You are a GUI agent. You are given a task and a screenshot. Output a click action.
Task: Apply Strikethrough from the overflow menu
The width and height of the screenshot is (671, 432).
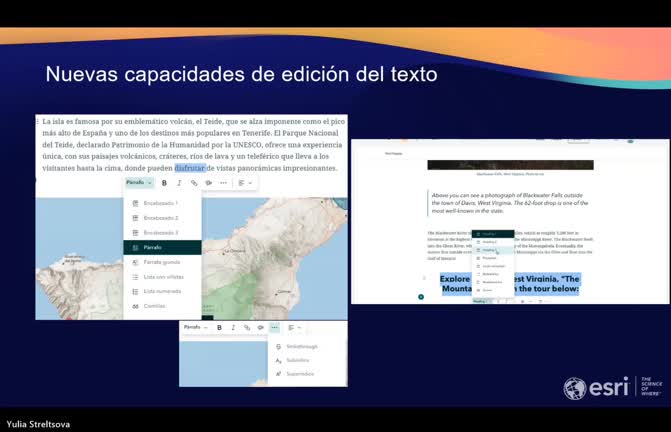tap(300, 346)
